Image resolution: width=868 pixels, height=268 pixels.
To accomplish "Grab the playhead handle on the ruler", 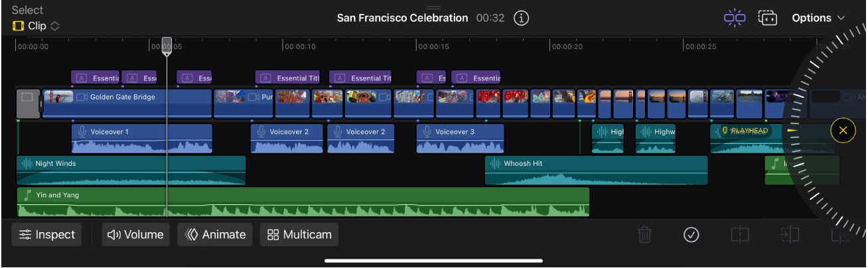I will [x=167, y=46].
